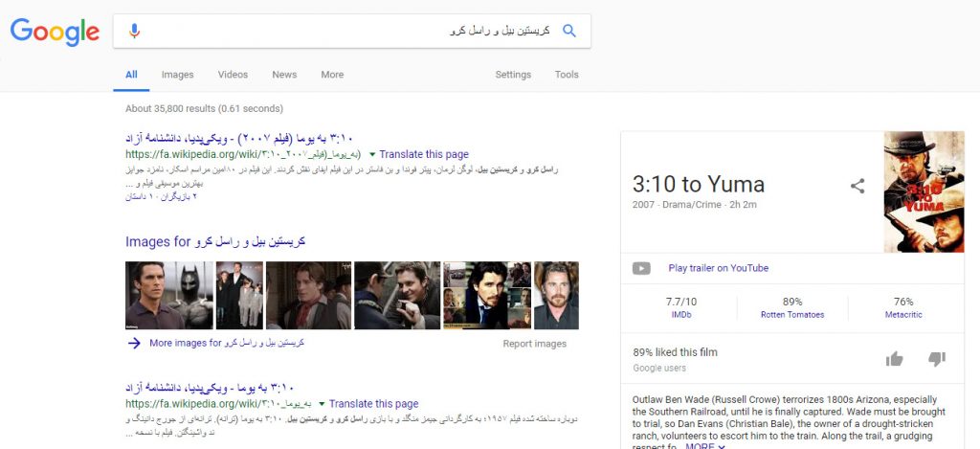Click into the search query field
Image resolution: width=980 pixels, height=449 pixels.
point(350,31)
